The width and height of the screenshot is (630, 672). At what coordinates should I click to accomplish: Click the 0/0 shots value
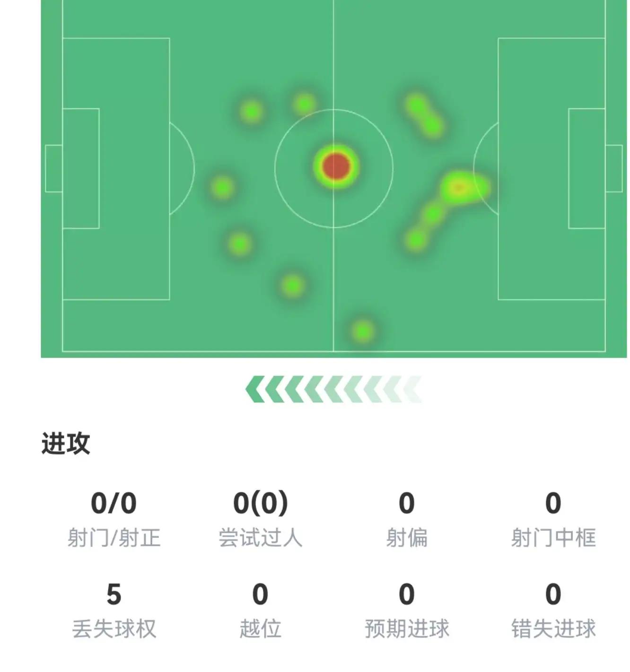tap(114, 503)
